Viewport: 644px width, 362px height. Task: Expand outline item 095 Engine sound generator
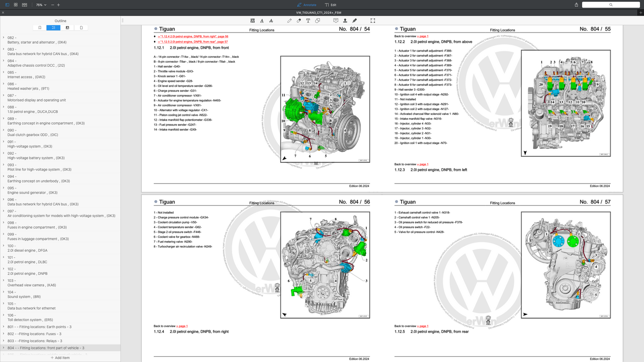point(4,188)
